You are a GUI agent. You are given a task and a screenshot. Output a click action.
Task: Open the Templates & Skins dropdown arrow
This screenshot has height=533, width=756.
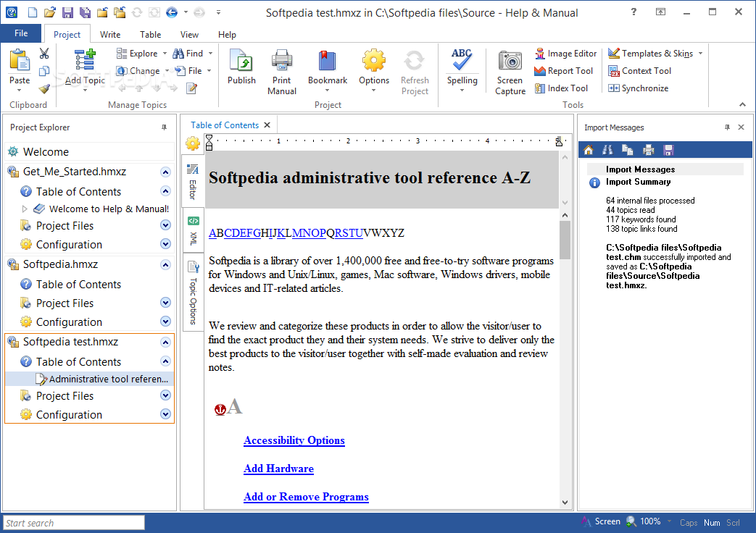(701, 54)
